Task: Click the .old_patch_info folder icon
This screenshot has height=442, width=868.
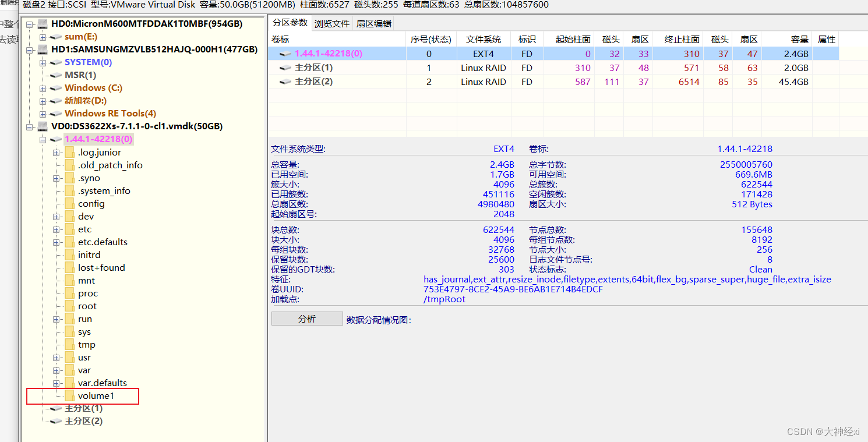Action: (70, 165)
